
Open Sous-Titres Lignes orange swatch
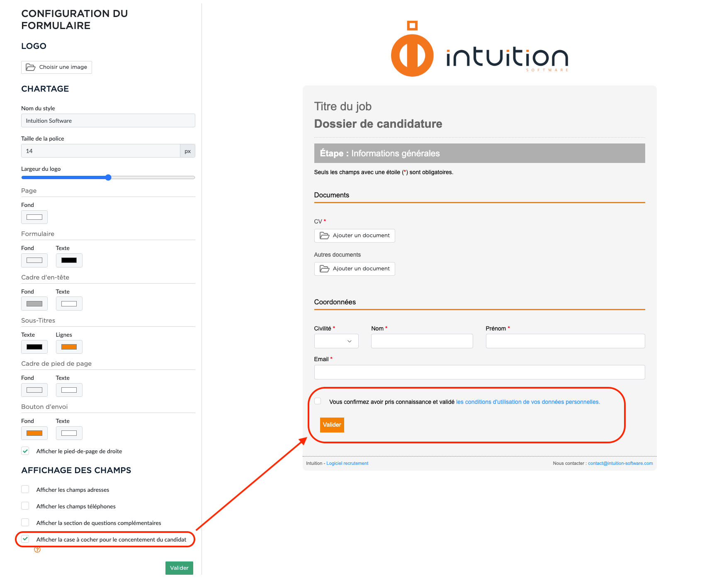tap(69, 347)
